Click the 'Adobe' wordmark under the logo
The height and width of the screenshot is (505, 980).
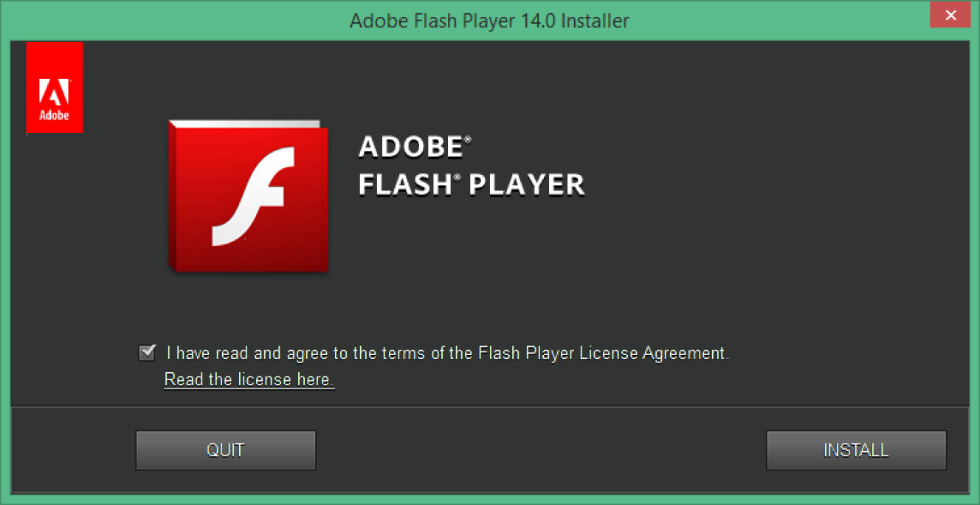point(54,115)
